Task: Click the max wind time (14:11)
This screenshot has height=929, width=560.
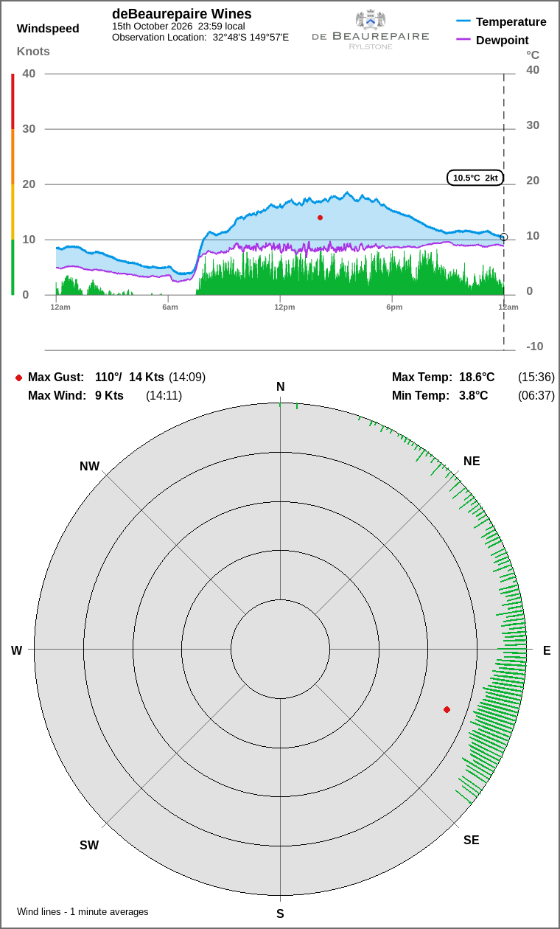Action: point(164,396)
